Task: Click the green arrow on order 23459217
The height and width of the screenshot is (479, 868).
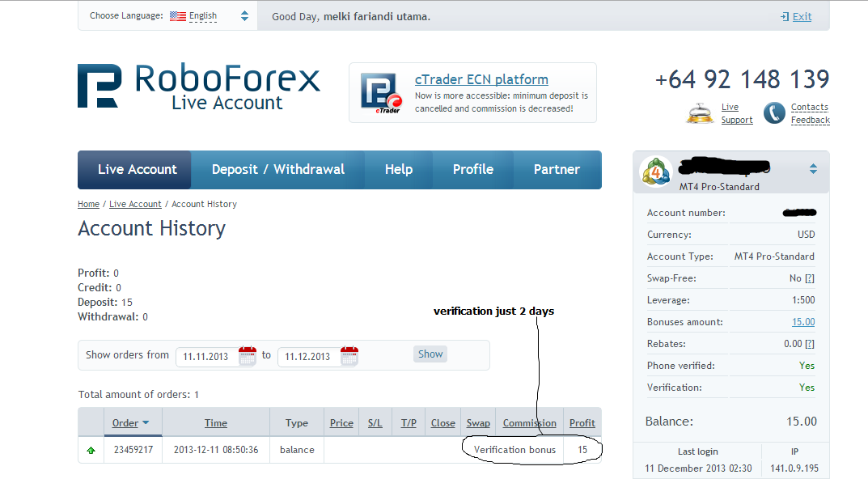Action: [91, 450]
